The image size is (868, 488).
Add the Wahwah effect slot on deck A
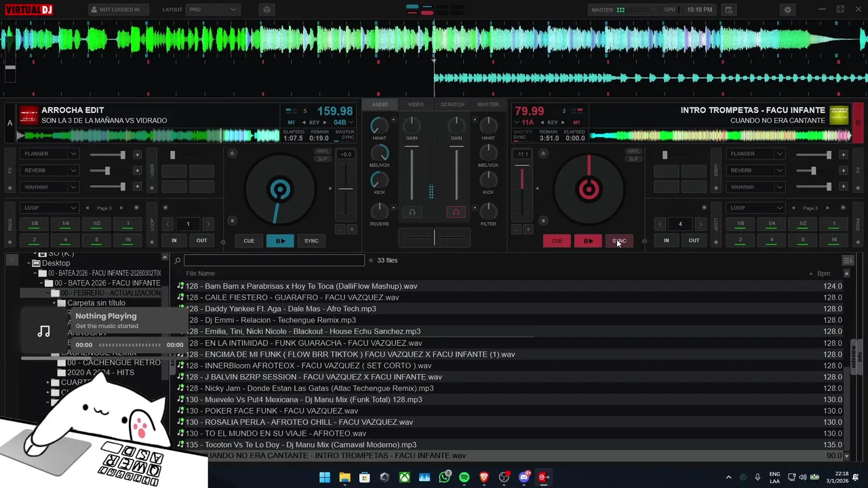[x=137, y=187]
